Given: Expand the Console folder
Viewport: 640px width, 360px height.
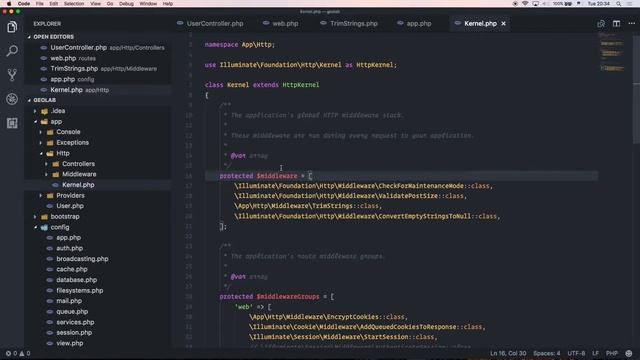Looking at the screenshot, I should (41, 132).
